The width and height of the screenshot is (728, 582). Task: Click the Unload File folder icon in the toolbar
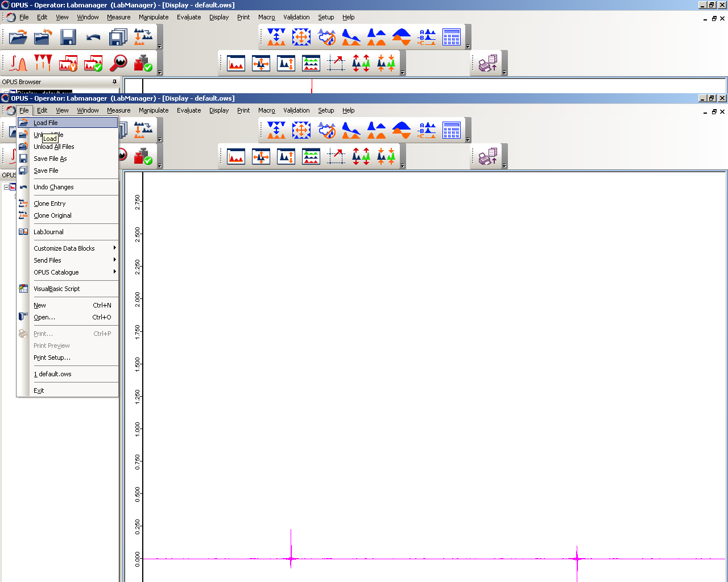pos(43,38)
